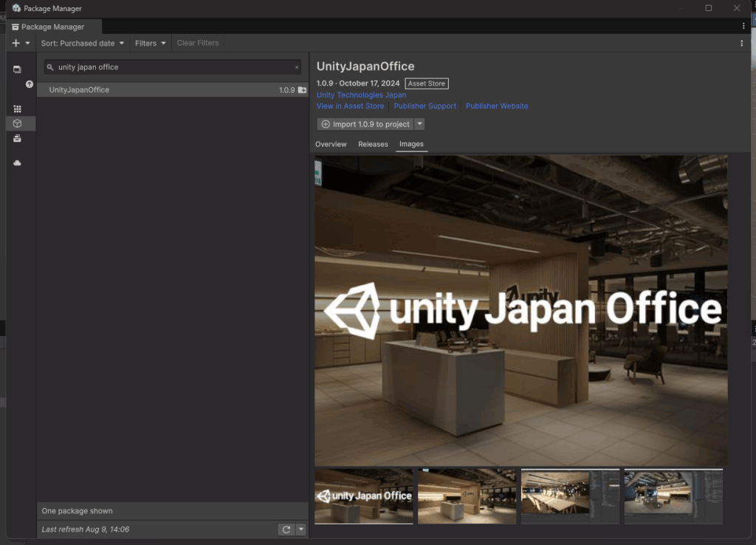The height and width of the screenshot is (545, 756).
Task: Click the version text 1.0.9 · October 17, 2024
Action: [x=358, y=83]
